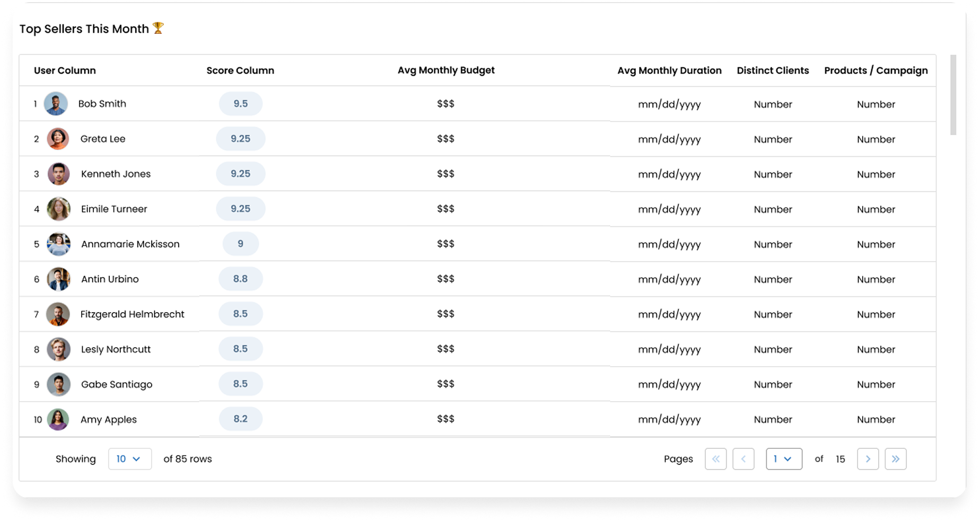Click Products / Campaign value in Eimile Turneer's row
This screenshot has height=522, width=980.
[876, 209]
